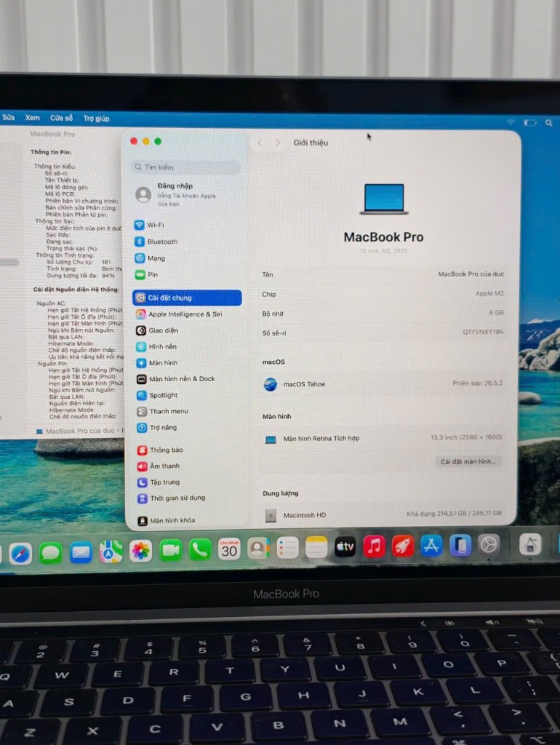Viewport: 560px width, 745px height.
Task: Click the Chip value Apple M2
Action: 489,294
